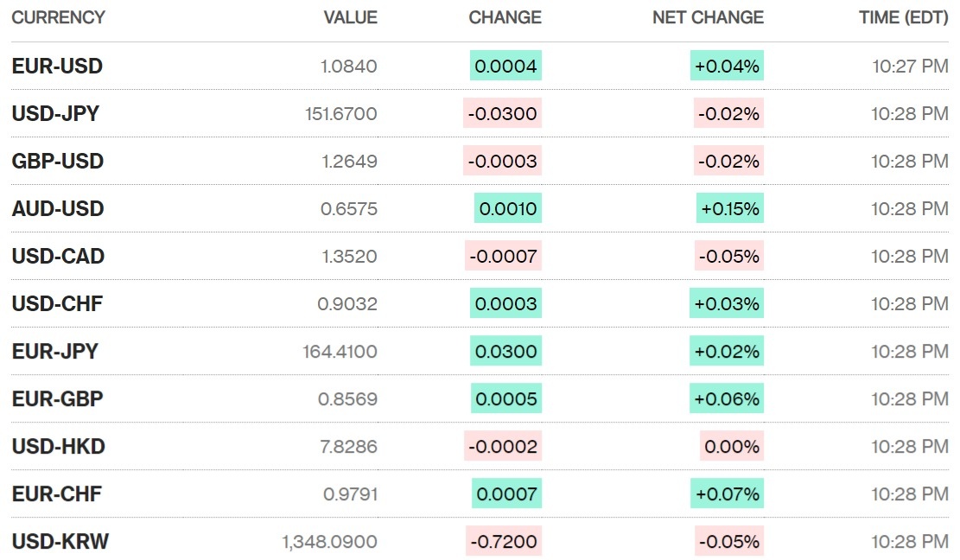Click the red -0.7200 change cell
This screenshot has width=960, height=560.
[503, 542]
